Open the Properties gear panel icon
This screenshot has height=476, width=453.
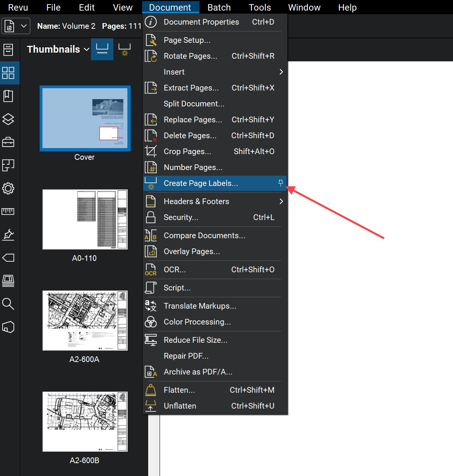[x=8, y=188]
